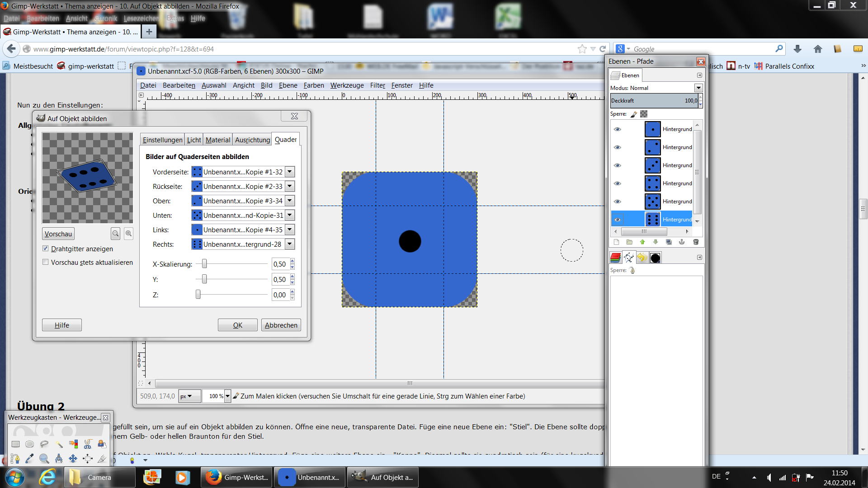Screen dimensions: 868x488
Task: Click the X-Skalierung slider handle
Action: click(204, 264)
